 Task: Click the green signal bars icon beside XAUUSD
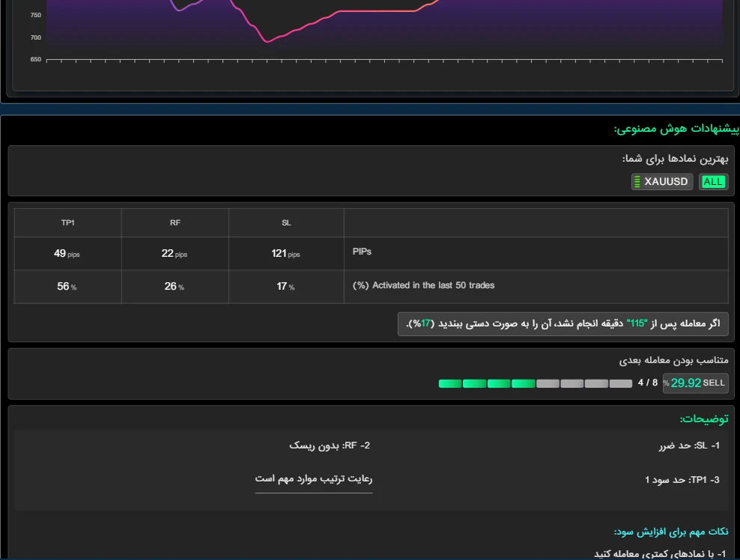pos(637,182)
